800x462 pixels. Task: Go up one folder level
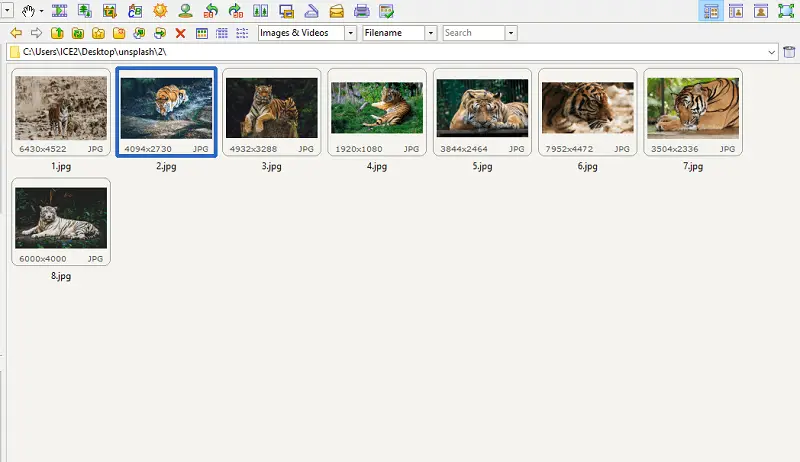point(57,33)
